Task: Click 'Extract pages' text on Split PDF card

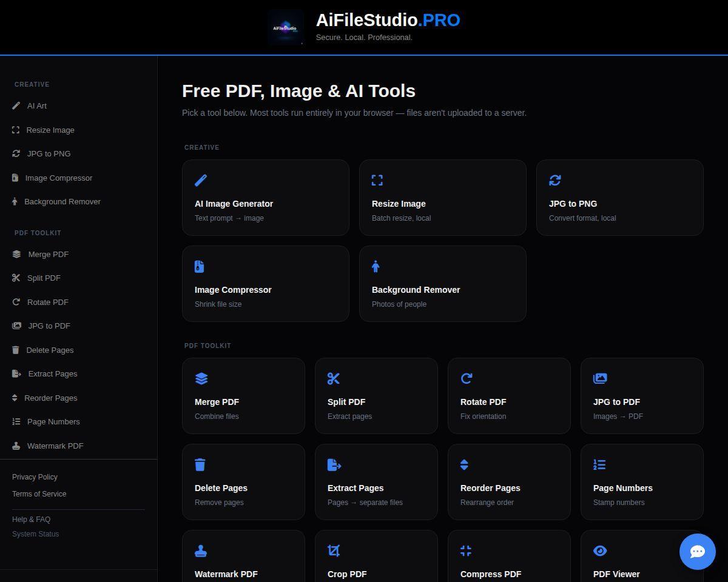Action: coord(350,416)
